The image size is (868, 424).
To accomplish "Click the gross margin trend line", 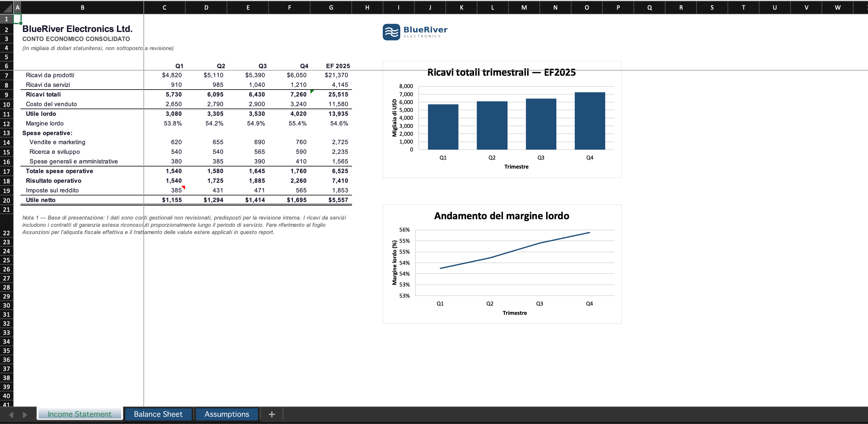I will pyautogui.click(x=515, y=250).
